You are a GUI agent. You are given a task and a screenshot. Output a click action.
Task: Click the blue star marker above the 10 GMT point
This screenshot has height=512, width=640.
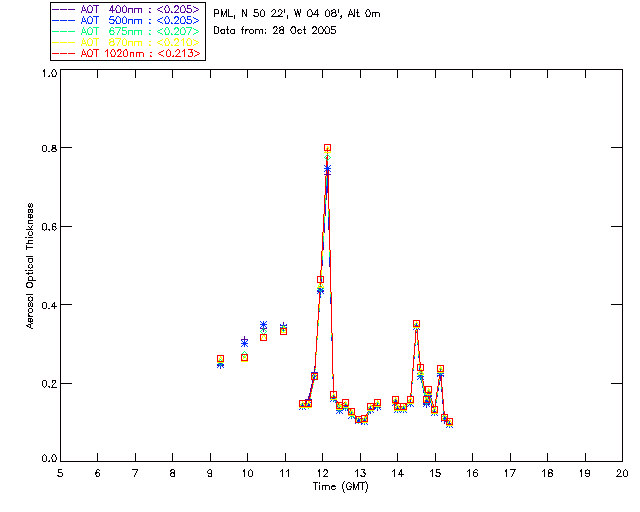pyautogui.click(x=244, y=342)
